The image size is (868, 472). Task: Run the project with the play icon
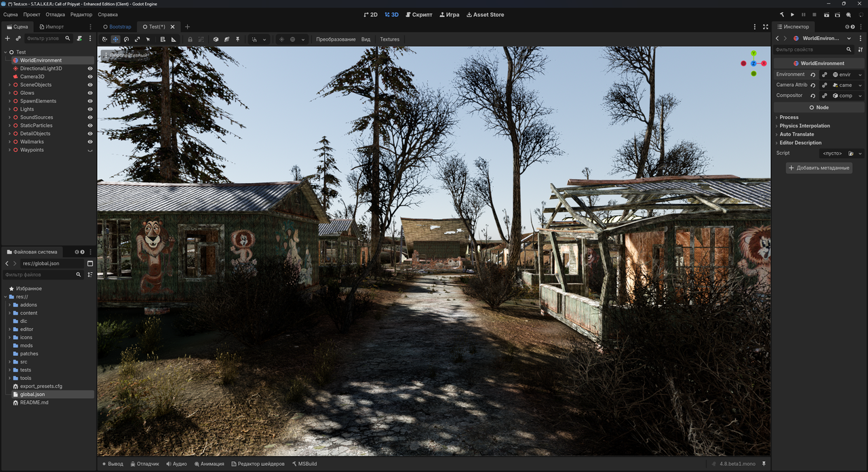pos(793,14)
